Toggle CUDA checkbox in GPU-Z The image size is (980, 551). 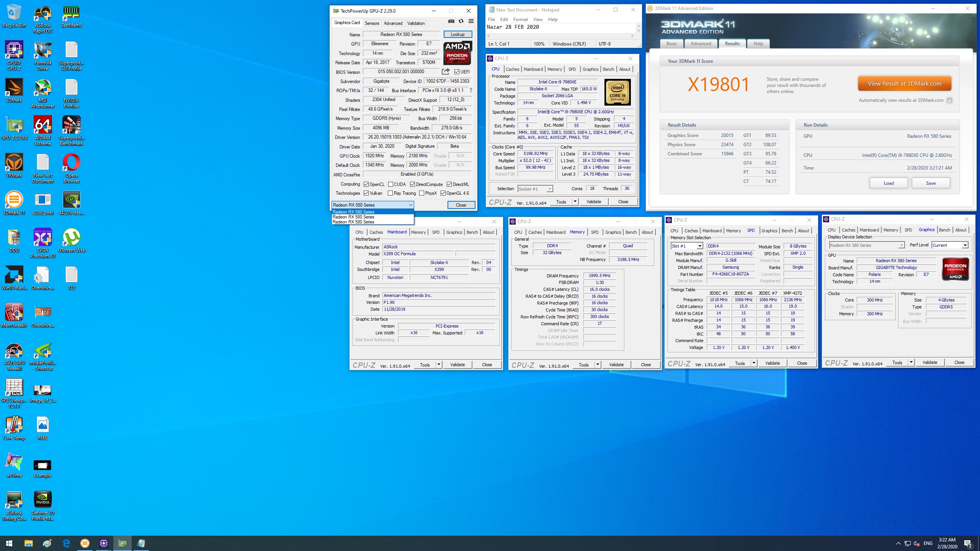click(390, 184)
